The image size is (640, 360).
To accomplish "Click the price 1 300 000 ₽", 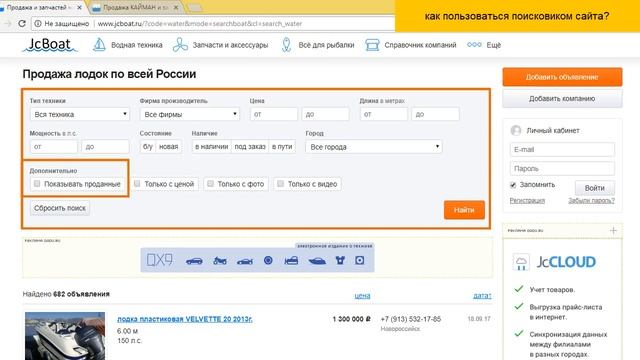I will pos(351,319).
